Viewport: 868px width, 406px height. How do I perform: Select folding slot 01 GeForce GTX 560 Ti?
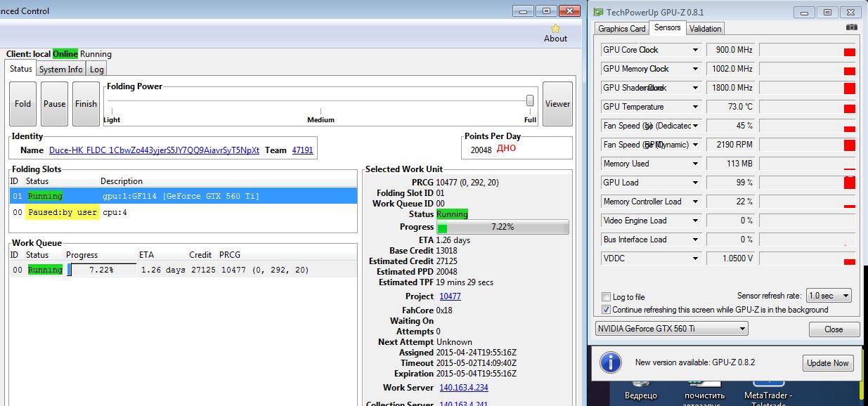pos(183,196)
